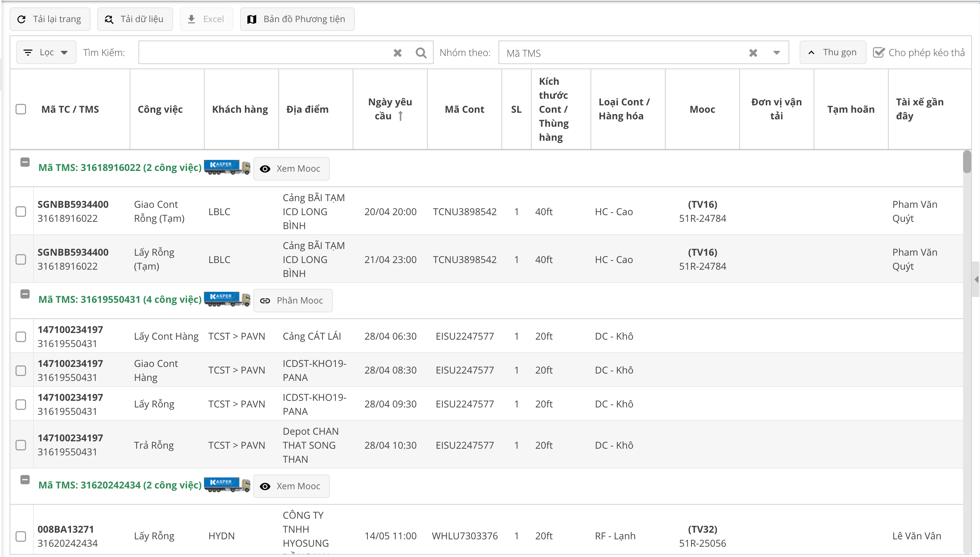Enable Cho phép kéo thả checkbox
The image size is (980, 557).
879,52
